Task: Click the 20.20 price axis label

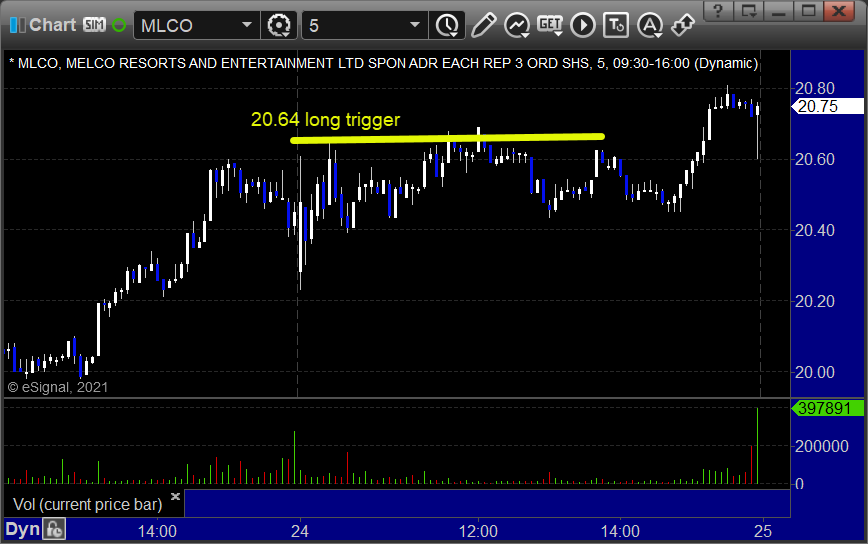Action: pyautogui.click(x=815, y=301)
